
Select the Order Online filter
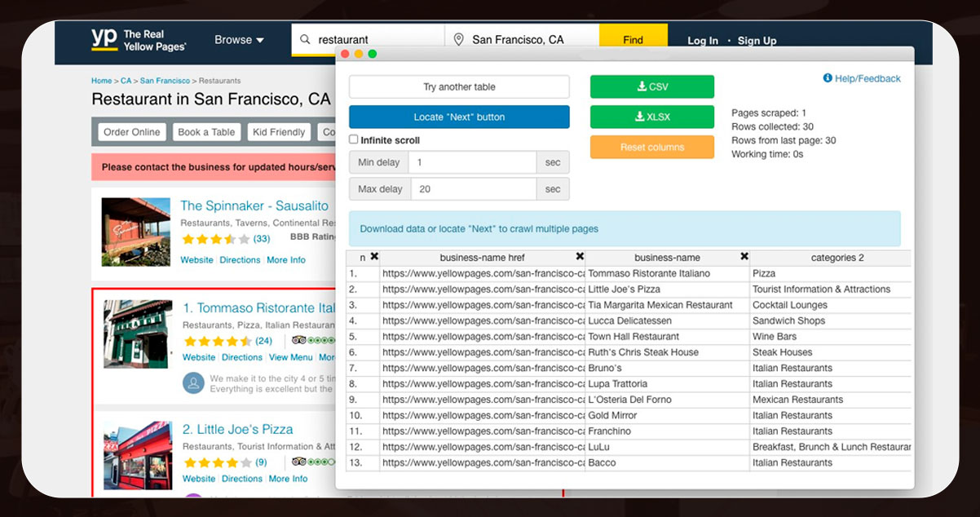[132, 132]
